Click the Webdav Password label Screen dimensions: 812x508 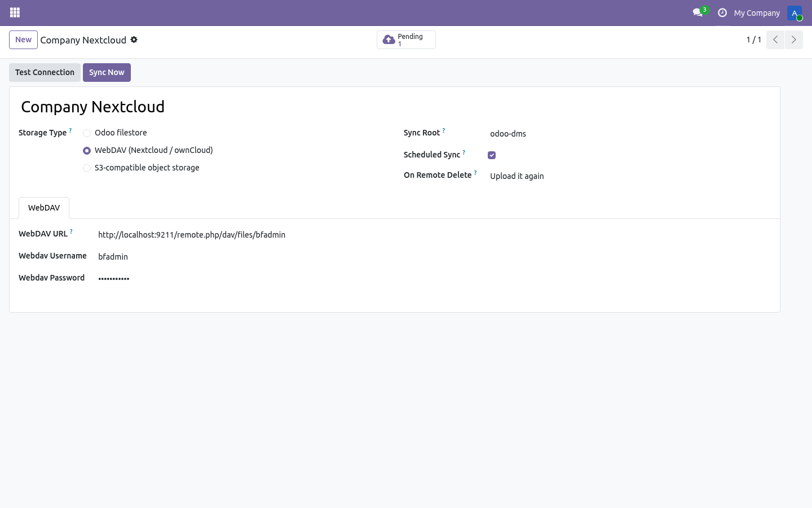51,278
